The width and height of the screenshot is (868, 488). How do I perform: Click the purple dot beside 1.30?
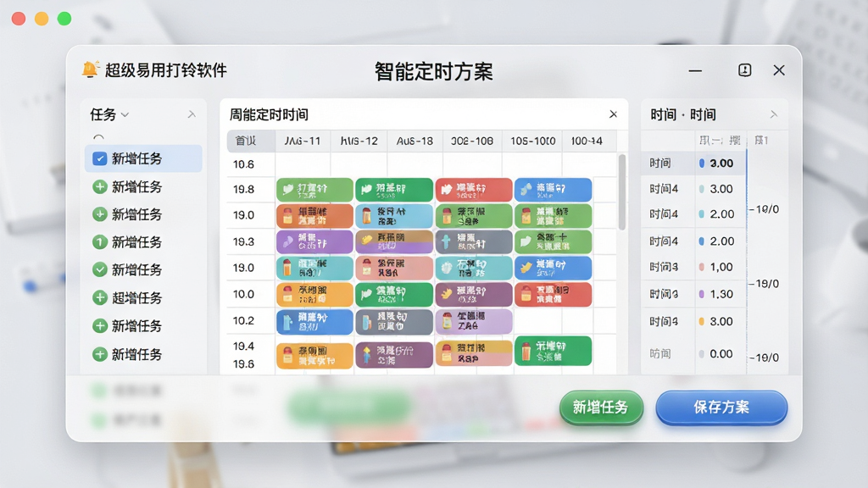(701, 294)
